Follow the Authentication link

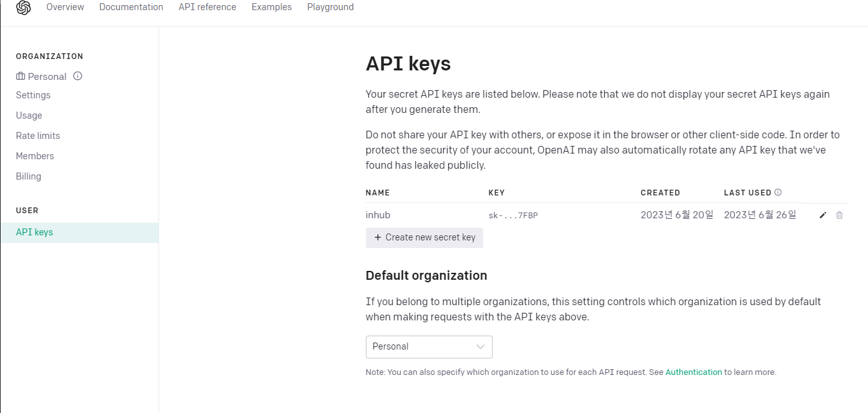[x=694, y=372]
